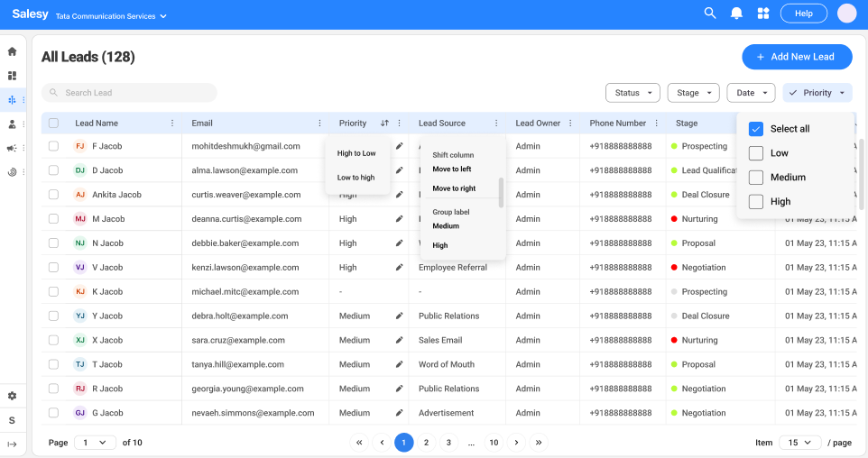The width and height of the screenshot is (868, 458).
Task: Click Add New Lead button
Action: click(797, 57)
